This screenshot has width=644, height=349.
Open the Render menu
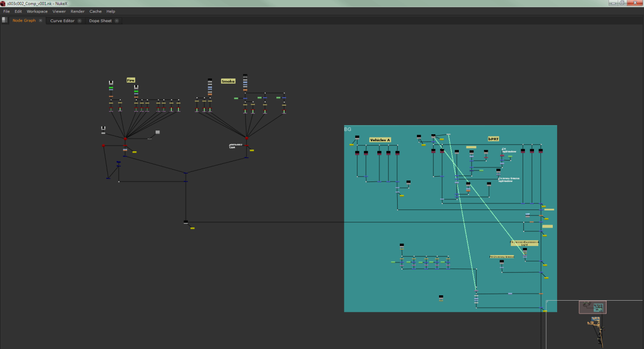(77, 11)
